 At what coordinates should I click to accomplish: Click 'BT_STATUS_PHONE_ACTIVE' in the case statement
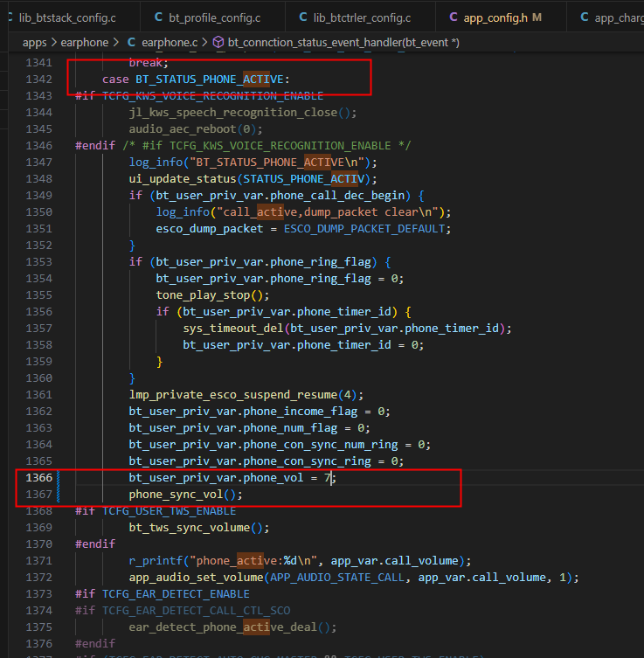point(210,80)
